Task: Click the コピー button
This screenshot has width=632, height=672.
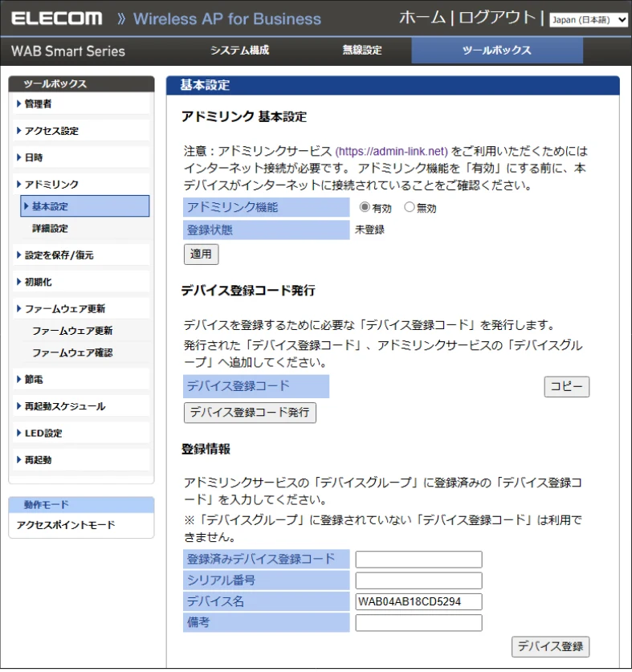Action: point(566,386)
